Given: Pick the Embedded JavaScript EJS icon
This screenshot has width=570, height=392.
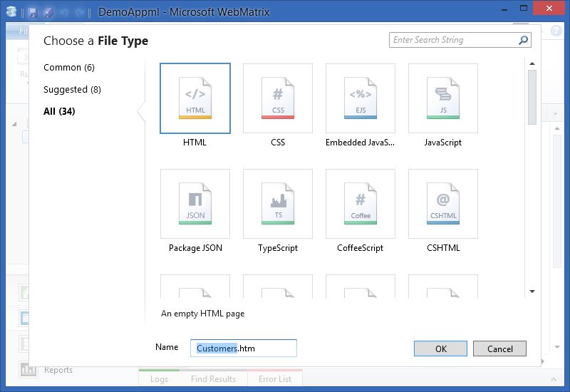Looking at the screenshot, I should click(361, 98).
